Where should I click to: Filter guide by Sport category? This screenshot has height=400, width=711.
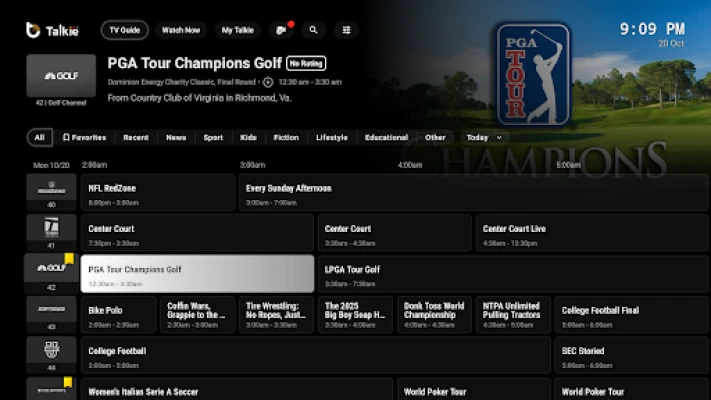(x=213, y=138)
